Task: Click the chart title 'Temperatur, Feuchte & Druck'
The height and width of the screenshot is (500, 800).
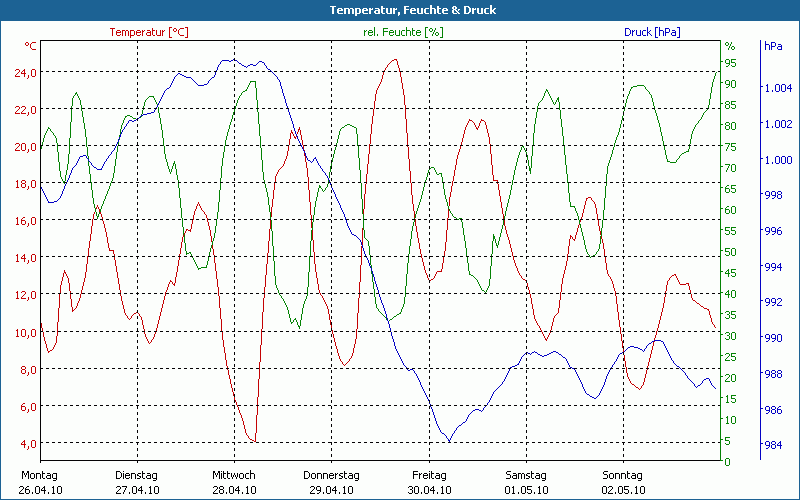Action: (x=399, y=10)
